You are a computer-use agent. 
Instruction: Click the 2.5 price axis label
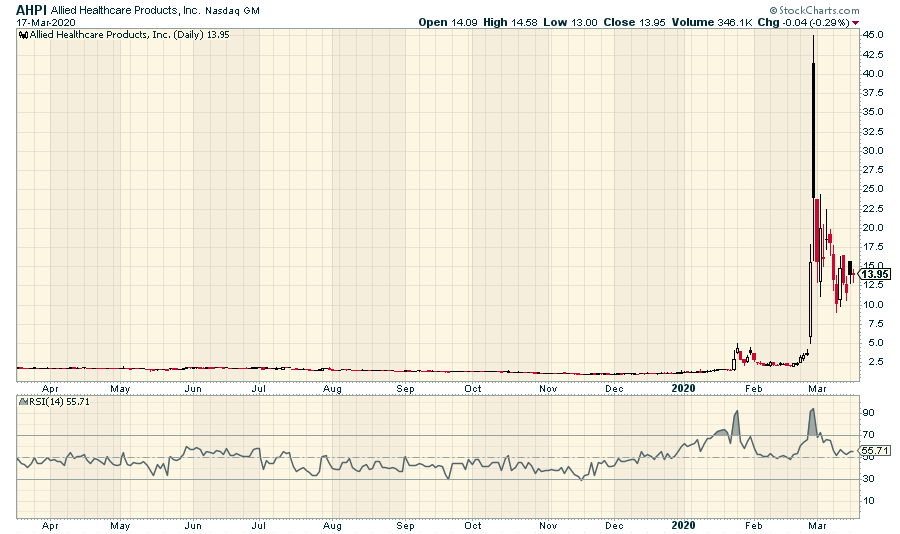pos(875,361)
